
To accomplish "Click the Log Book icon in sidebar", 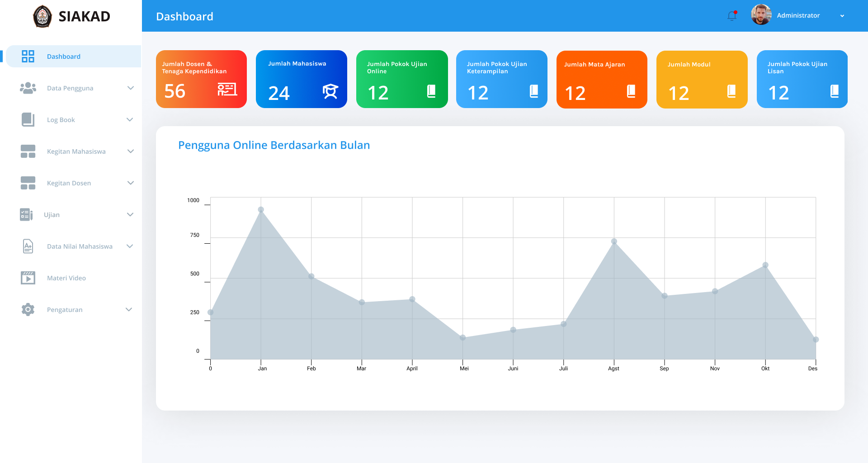I will click(28, 120).
